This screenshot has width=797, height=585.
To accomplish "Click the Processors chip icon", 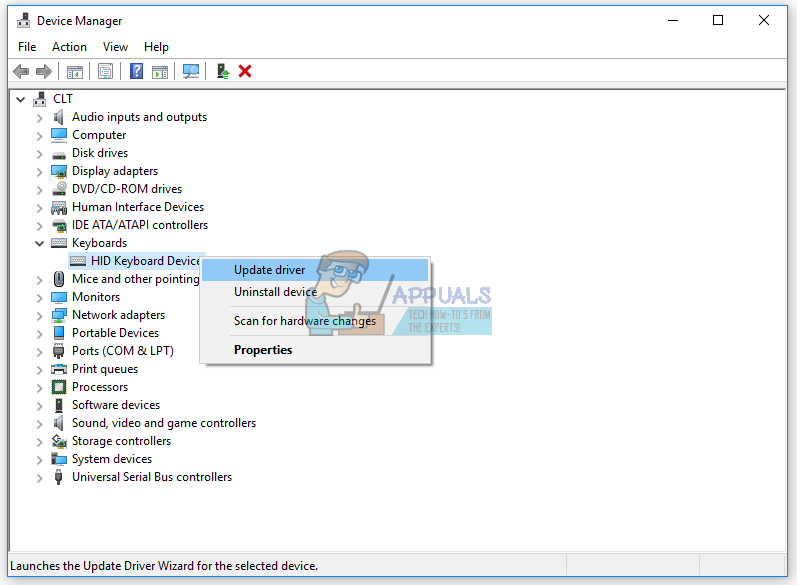I will pyautogui.click(x=59, y=387).
